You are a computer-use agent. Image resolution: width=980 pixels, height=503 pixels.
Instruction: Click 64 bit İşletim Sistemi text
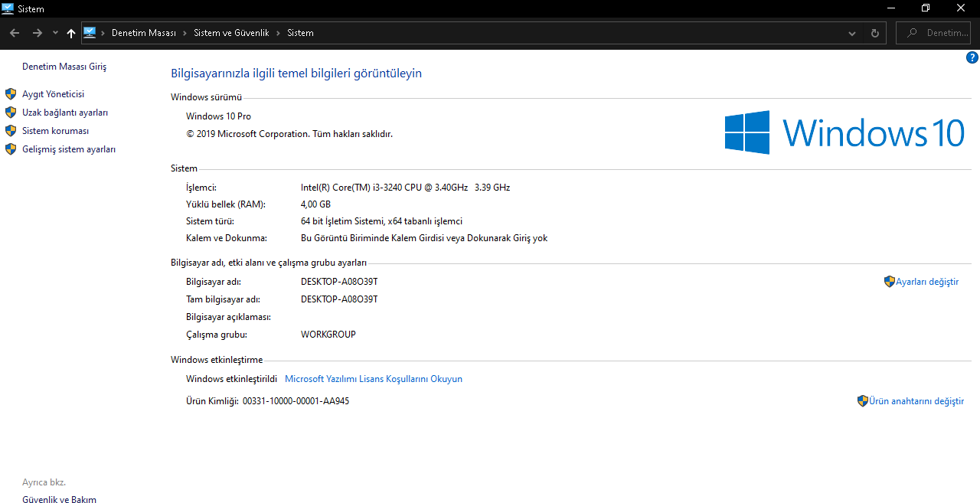pos(381,221)
